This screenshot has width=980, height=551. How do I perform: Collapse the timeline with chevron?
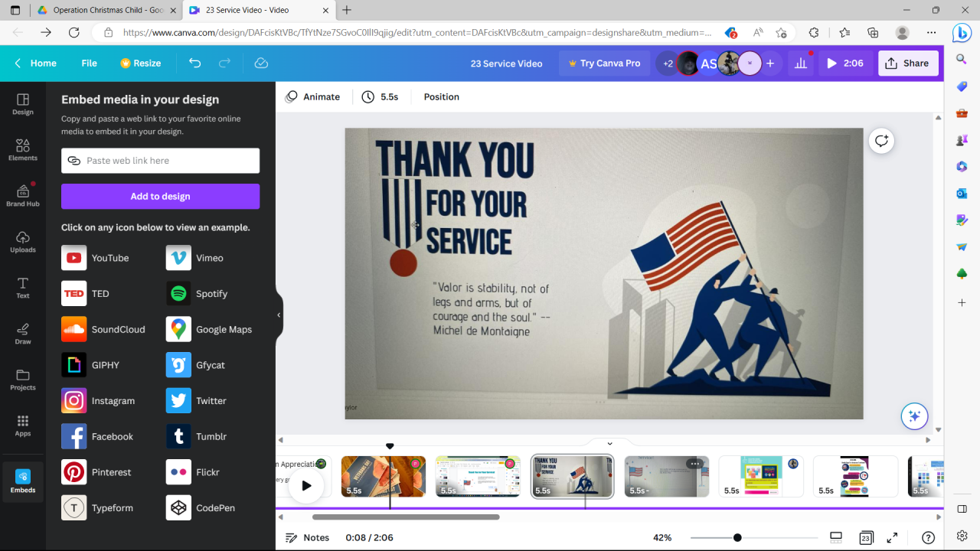609,443
